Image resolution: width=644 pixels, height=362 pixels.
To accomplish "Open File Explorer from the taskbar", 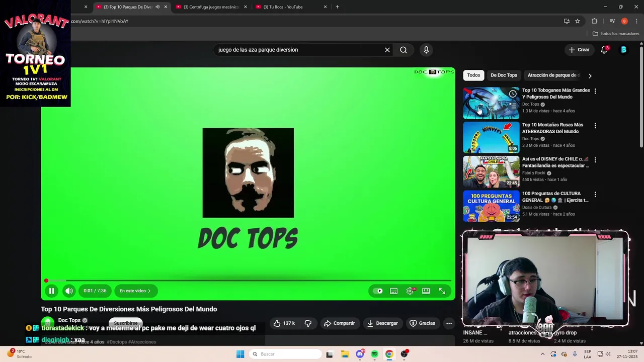I will click(345, 354).
